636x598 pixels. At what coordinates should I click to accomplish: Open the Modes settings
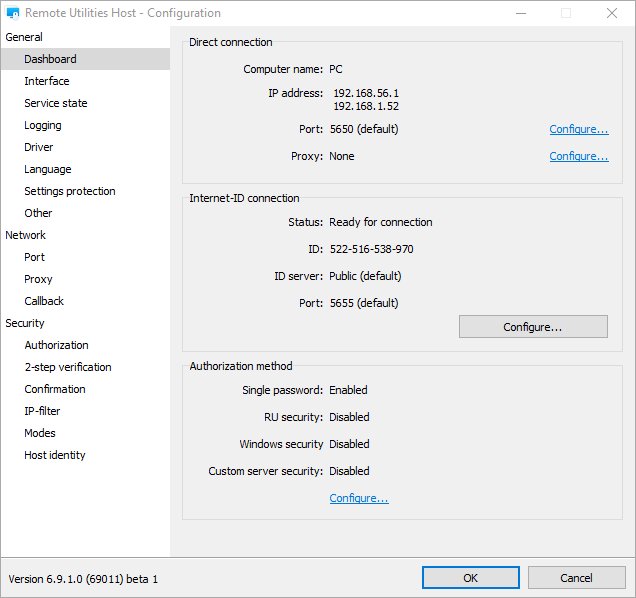tap(40, 433)
